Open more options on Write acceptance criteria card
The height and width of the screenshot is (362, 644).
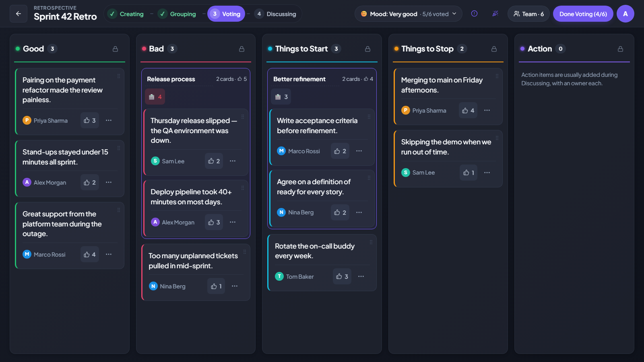pyautogui.click(x=359, y=151)
